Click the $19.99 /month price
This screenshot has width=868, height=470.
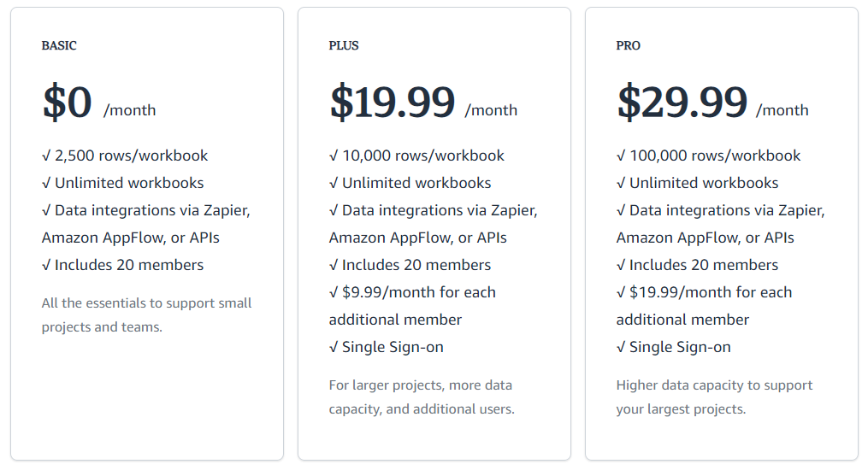[x=423, y=103]
